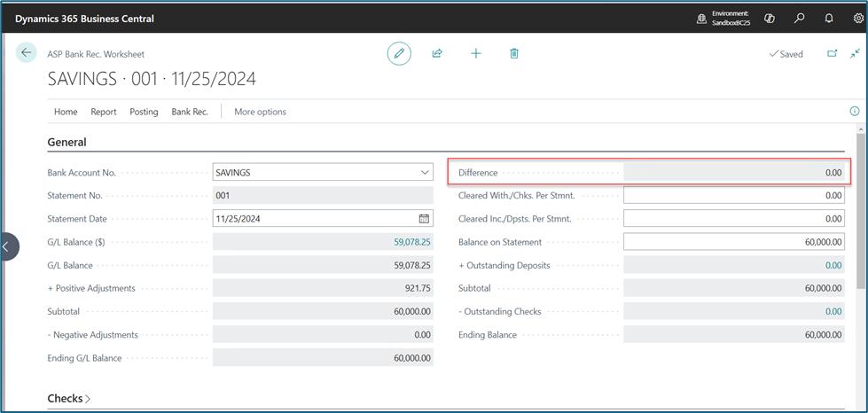Click the search magnifier icon
Viewport: 868px width, 413px height.
(x=799, y=19)
